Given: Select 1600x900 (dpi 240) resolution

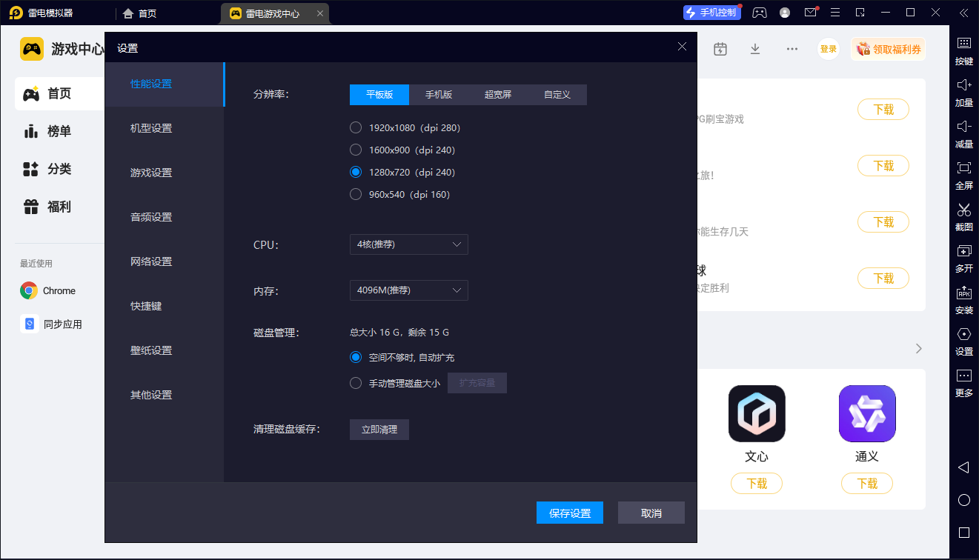Looking at the screenshot, I should click(402, 150).
